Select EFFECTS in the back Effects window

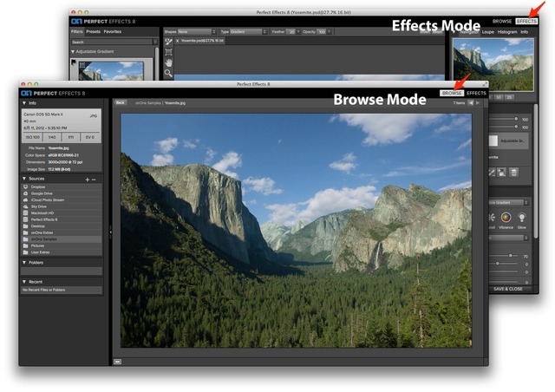pyautogui.click(x=526, y=21)
